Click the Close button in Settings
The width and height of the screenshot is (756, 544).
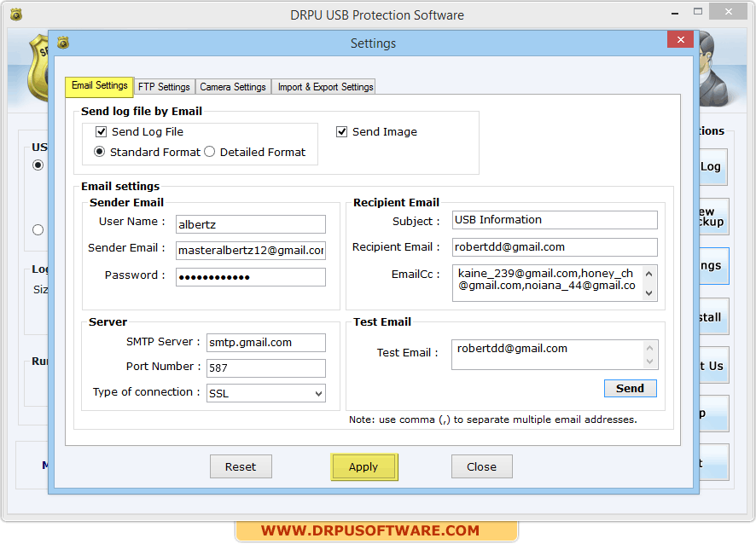click(x=481, y=466)
